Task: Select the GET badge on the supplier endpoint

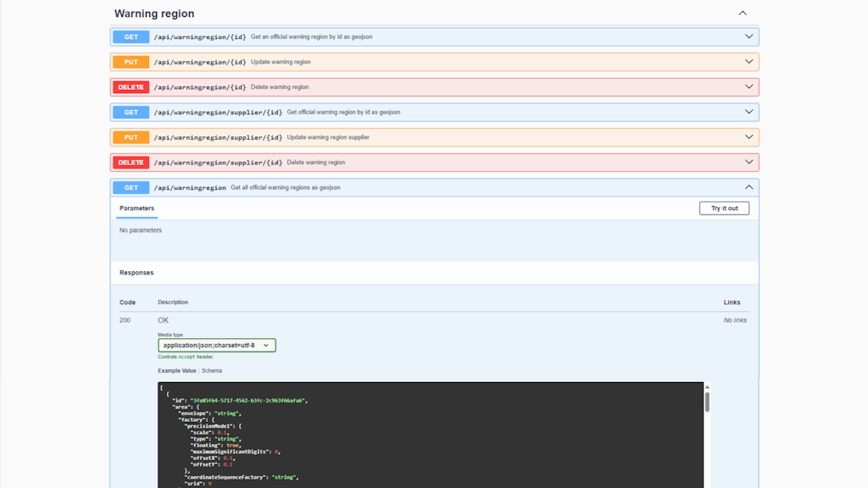Action: [x=130, y=112]
